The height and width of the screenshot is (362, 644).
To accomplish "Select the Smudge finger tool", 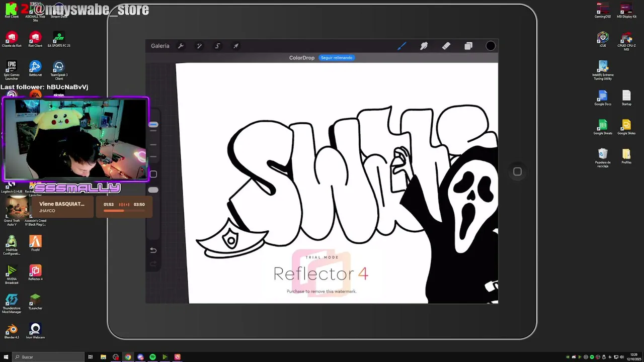I will point(424,46).
